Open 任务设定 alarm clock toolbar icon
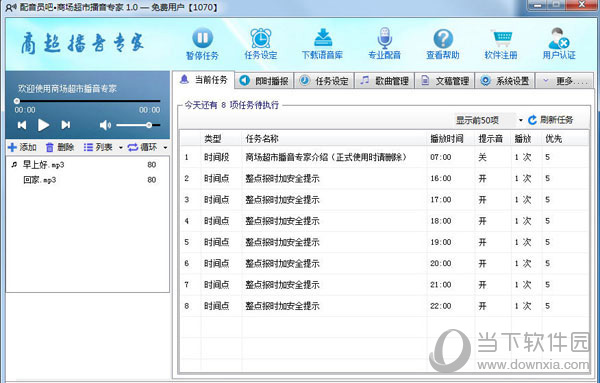This screenshot has width=600, height=383. (x=261, y=38)
